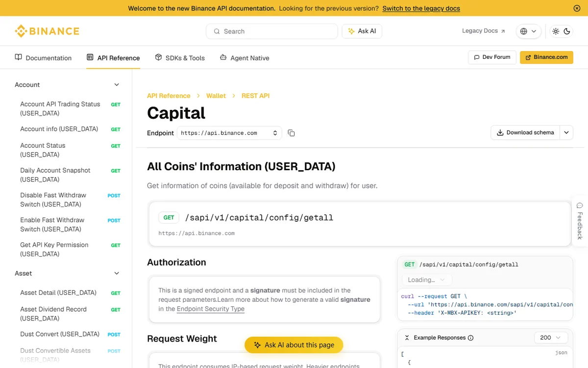588x368 pixels.
Task: Open Disable Fast Withdraw Switch entry
Action: click(x=70, y=200)
